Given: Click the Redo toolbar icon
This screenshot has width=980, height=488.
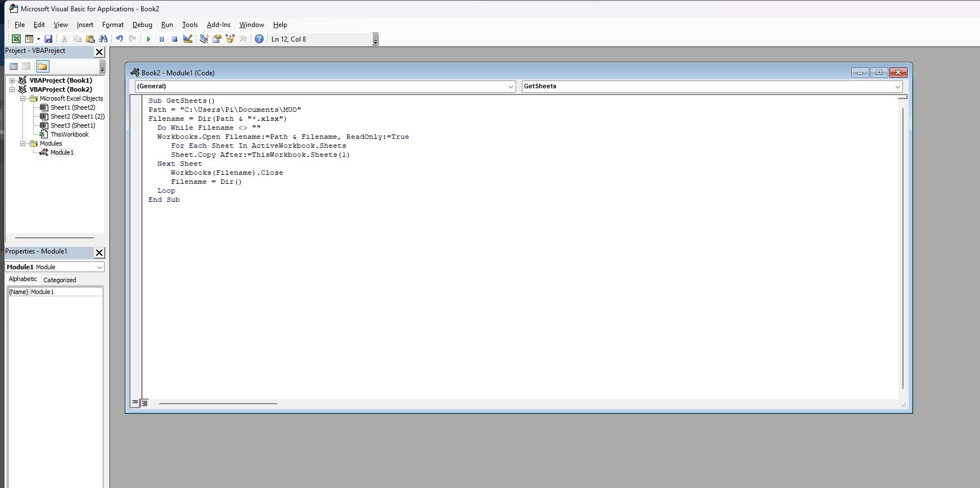Looking at the screenshot, I should pos(132,39).
